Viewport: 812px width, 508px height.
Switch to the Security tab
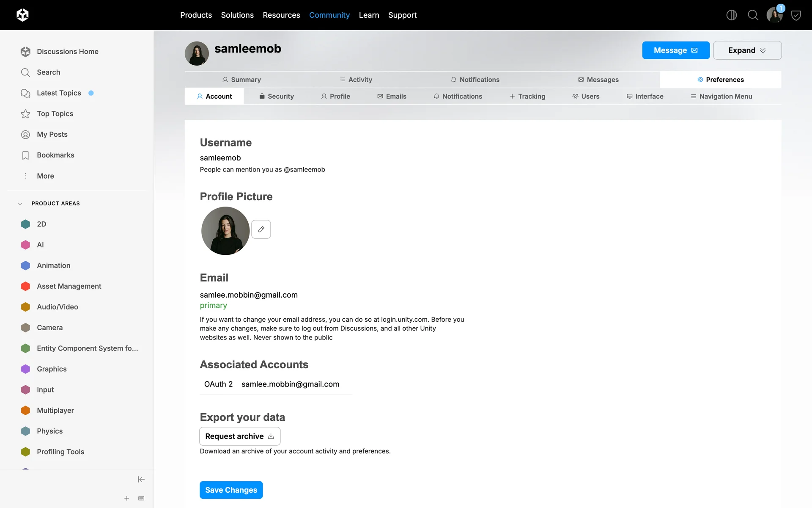pyautogui.click(x=277, y=97)
